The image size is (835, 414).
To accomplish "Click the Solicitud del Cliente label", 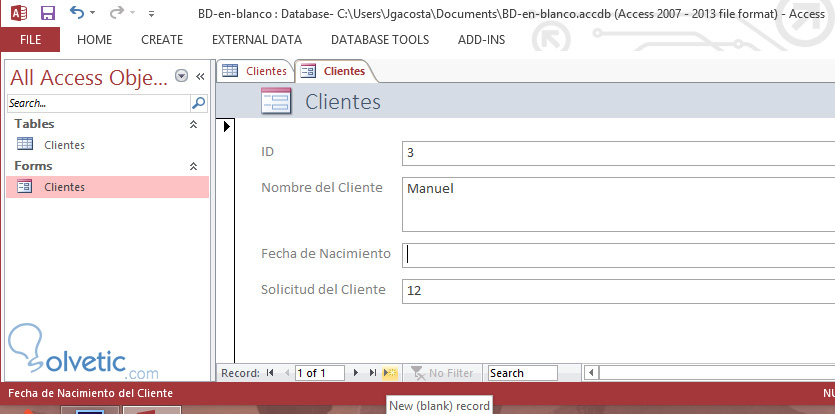I will [323, 289].
